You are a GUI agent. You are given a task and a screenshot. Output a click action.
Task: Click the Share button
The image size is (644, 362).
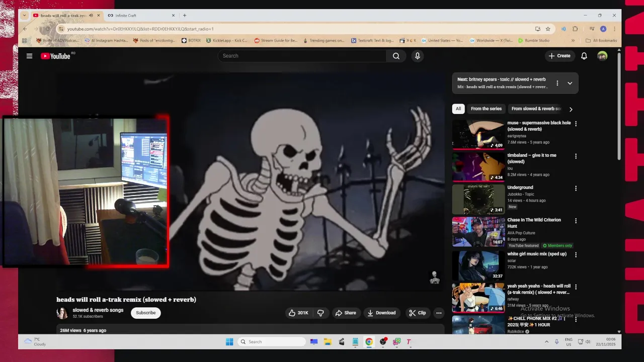[x=346, y=313]
